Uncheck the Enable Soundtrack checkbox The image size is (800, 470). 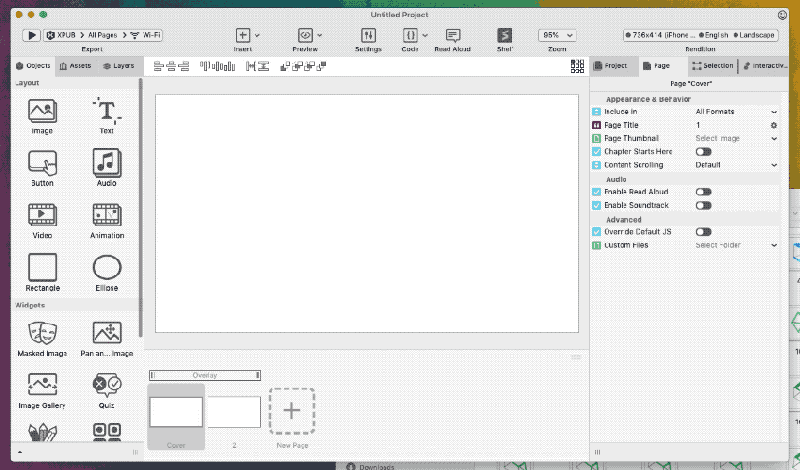coord(596,205)
